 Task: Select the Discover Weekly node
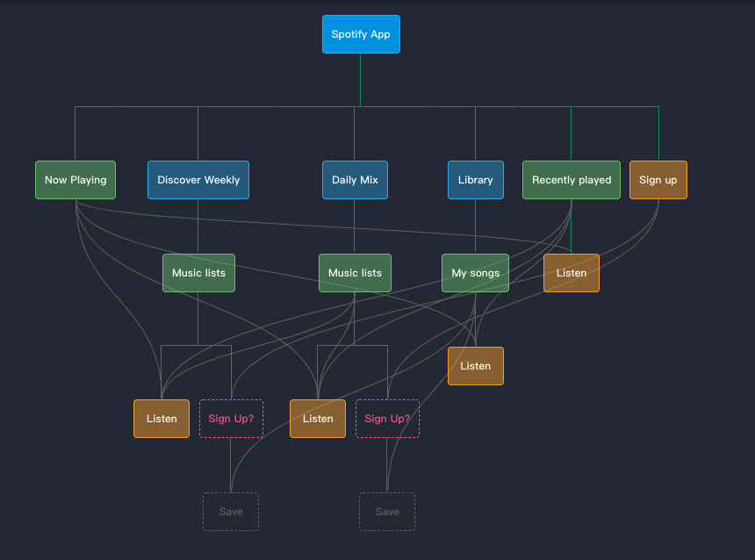click(x=198, y=179)
